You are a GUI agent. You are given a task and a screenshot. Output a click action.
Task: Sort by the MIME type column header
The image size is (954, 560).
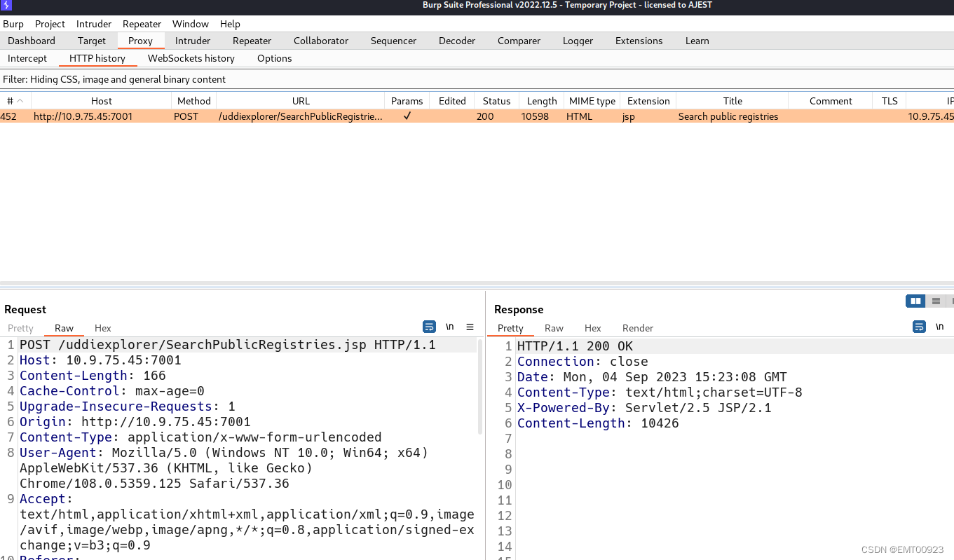592,101
